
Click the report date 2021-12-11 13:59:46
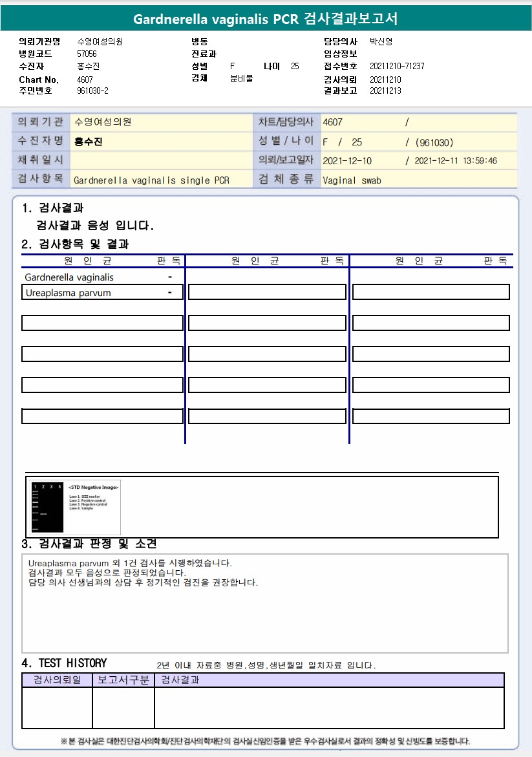click(455, 161)
